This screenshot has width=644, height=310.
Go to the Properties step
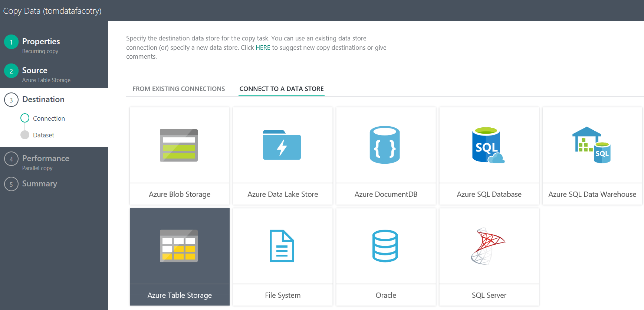[x=41, y=41]
